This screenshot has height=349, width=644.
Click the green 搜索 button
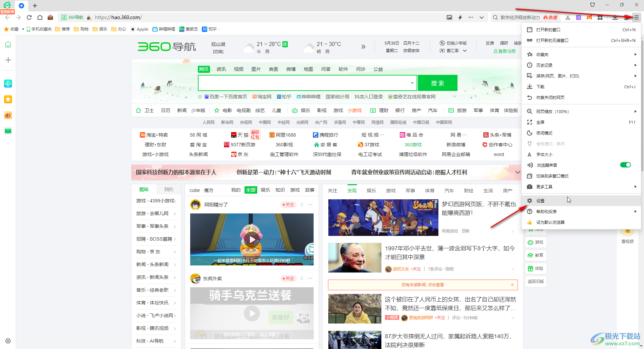[437, 83]
